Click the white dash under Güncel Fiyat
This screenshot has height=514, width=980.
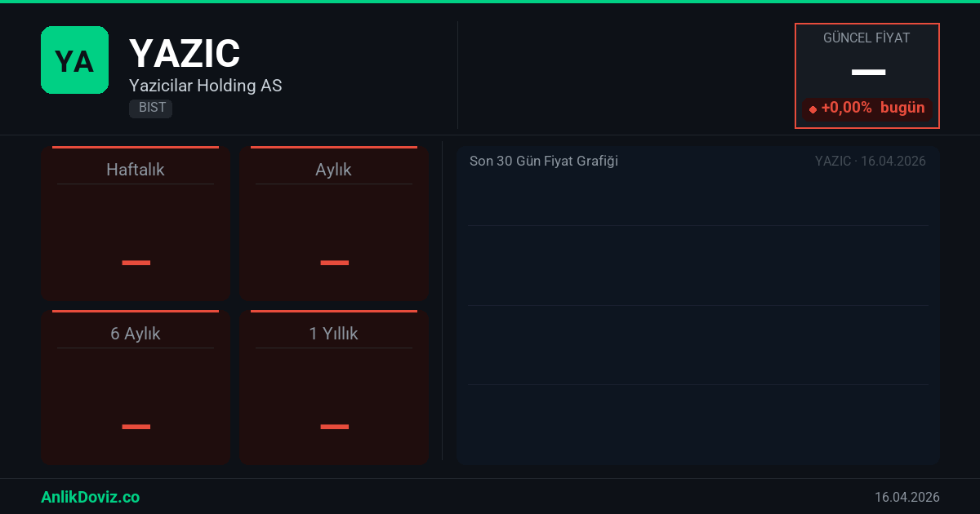click(x=868, y=73)
